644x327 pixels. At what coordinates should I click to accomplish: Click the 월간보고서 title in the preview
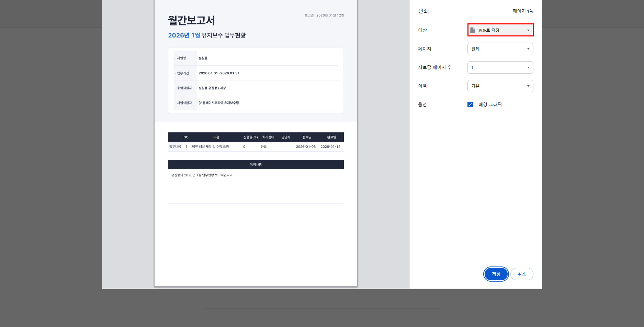[x=191, y=21]
